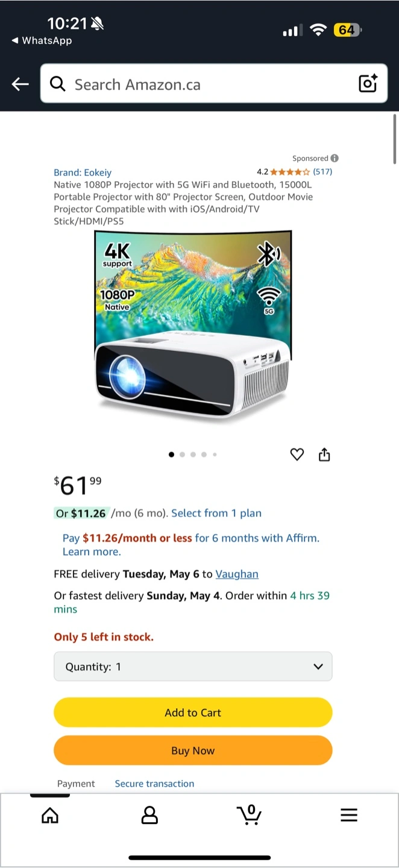Tap the back arrow icon
The width and height of the screenshot is (399, 868).
20,84
